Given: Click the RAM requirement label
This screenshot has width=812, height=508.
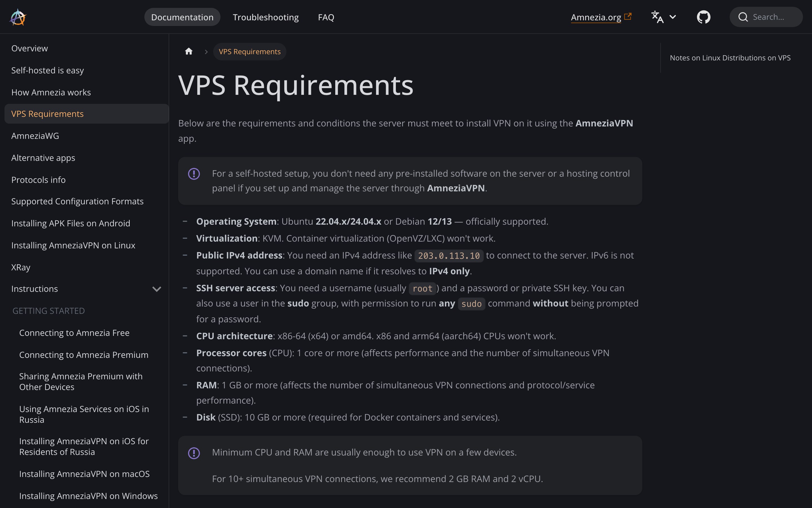Looking at the screenshot, I should pyautogui.click(x=206, y=385).
